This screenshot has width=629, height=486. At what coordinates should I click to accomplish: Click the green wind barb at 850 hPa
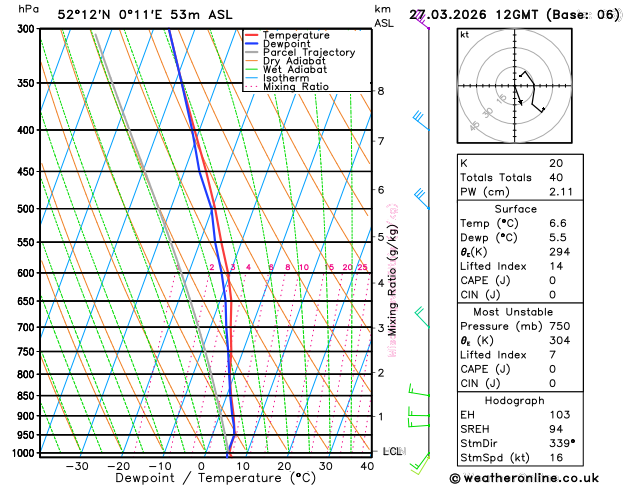pyautogui.click(x=419, y=390)
